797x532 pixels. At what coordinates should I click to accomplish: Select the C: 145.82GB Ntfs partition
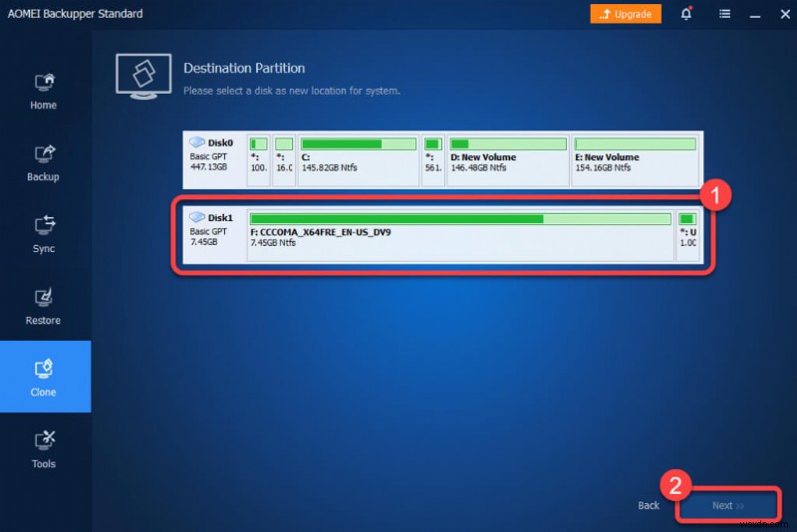(x=359, y=160)
